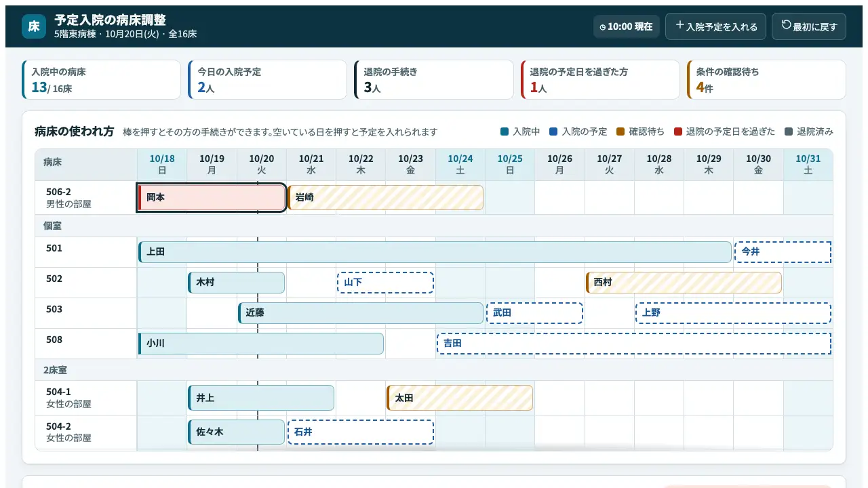Click the 506-2 bed row label

click(x=86, y=198)
